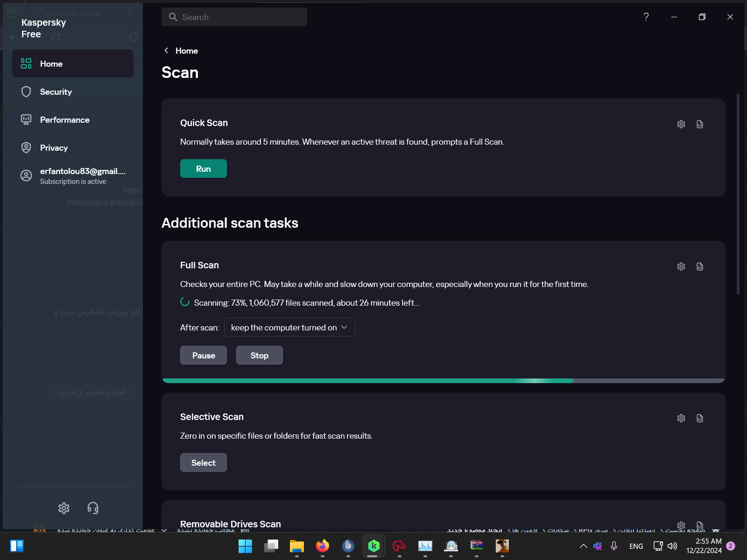
Task: Click the search magnifier icon
Action: point(173,17)
